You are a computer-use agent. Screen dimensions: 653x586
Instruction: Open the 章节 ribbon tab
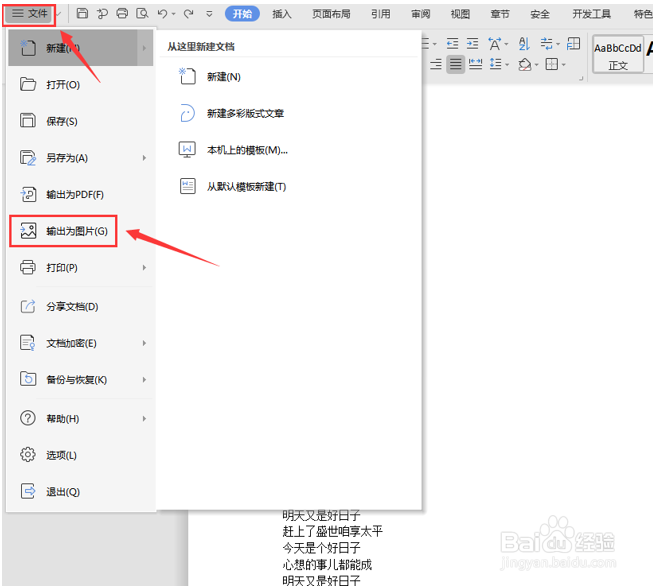click(500, 14)
